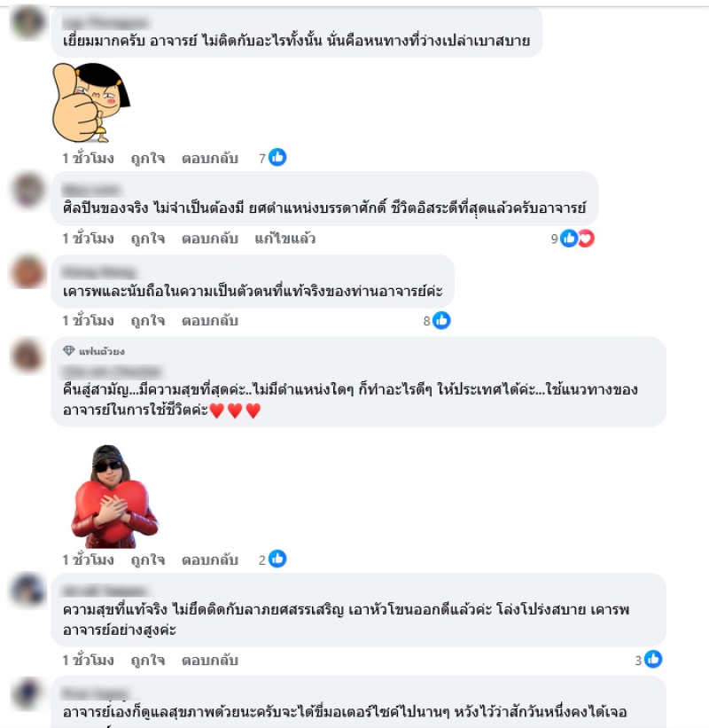This screenshot has width=709, height=728.
Task: Click the diamond top fan badge icon
Action: (x=68, y=350)
